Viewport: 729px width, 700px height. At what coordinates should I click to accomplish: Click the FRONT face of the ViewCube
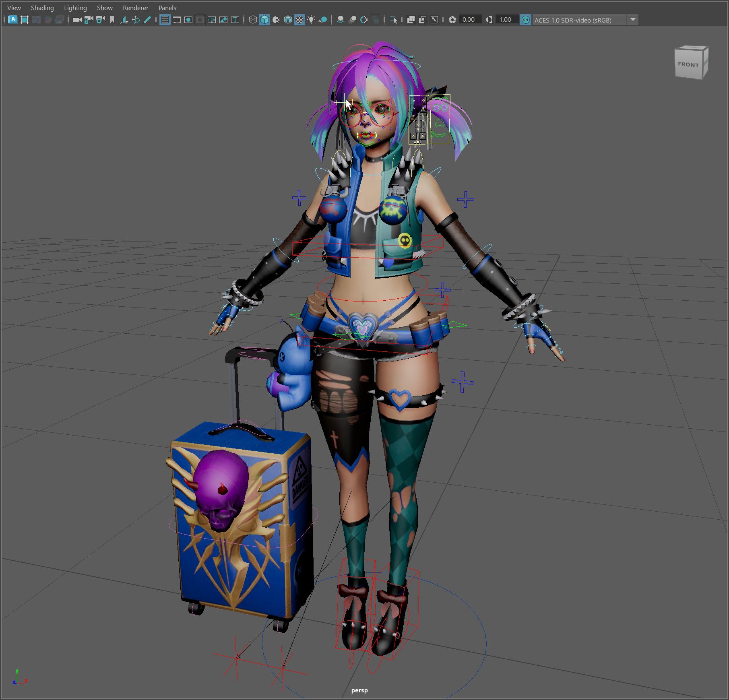point(688,64)
